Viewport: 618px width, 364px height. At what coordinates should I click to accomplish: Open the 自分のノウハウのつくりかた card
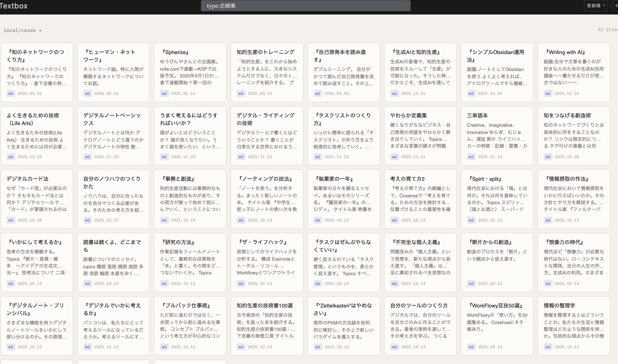click(114, 199)
